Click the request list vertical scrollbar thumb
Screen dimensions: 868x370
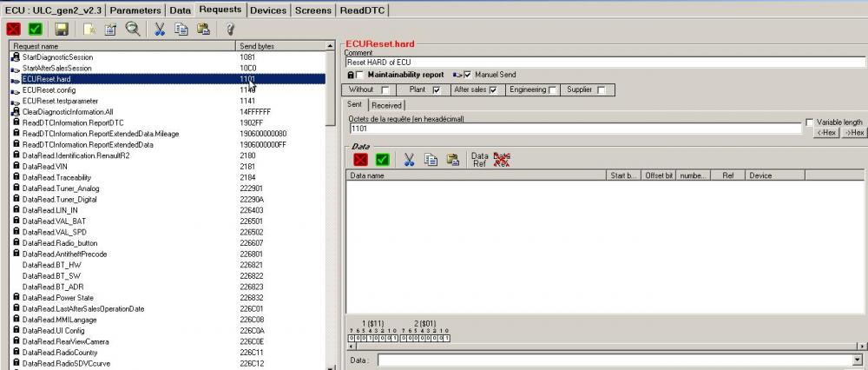[x=331, y=89]
